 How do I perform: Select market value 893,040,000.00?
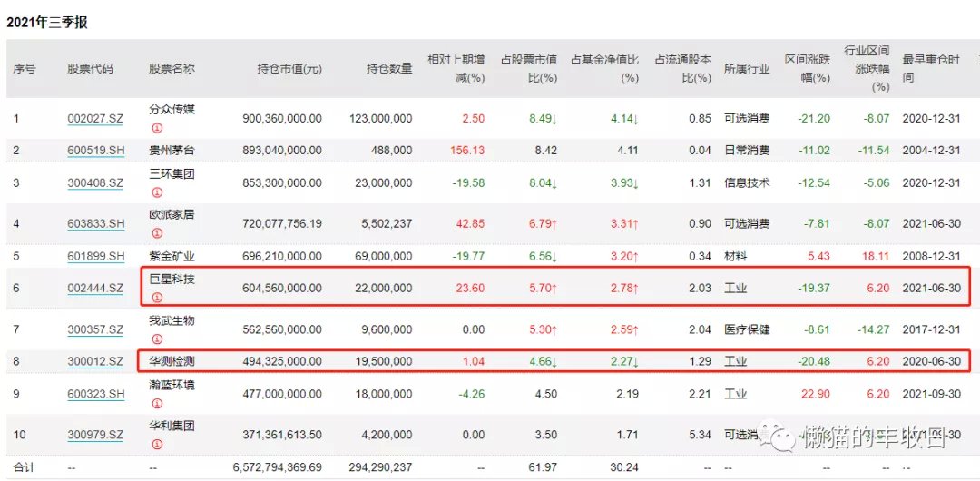(282, 151)
